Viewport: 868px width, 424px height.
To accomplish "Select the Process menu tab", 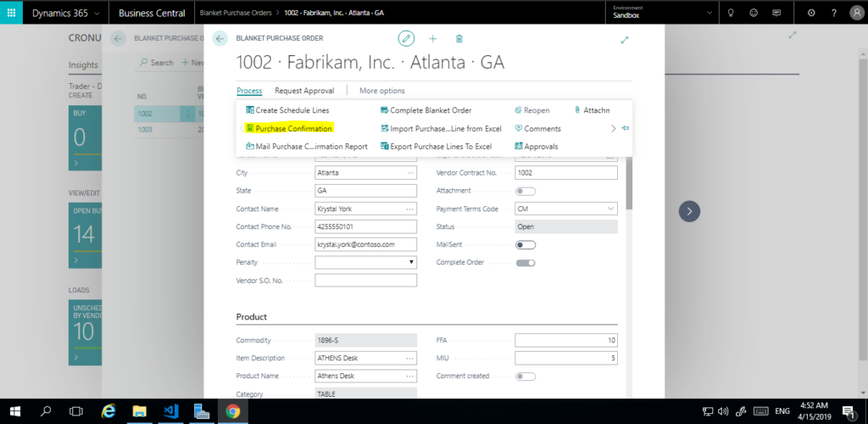I will 249,90.
